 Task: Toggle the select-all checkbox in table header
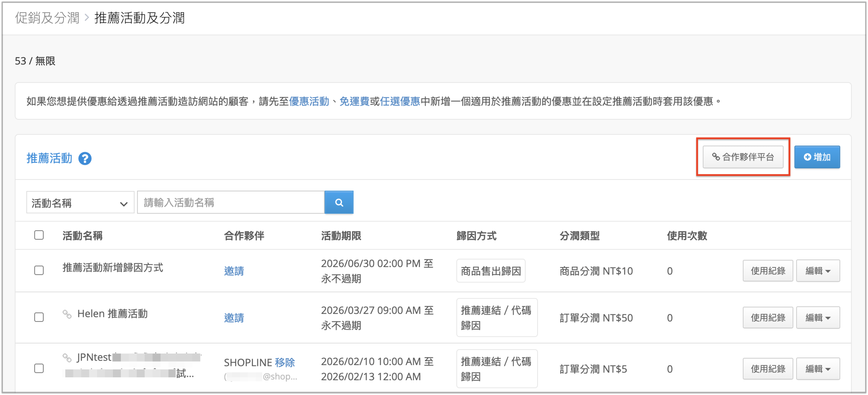(x=39, y=235)
